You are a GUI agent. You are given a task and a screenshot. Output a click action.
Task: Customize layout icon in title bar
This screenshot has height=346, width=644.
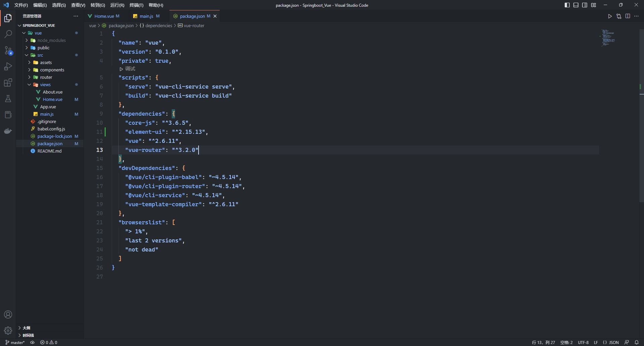click(x=593, y=5)
